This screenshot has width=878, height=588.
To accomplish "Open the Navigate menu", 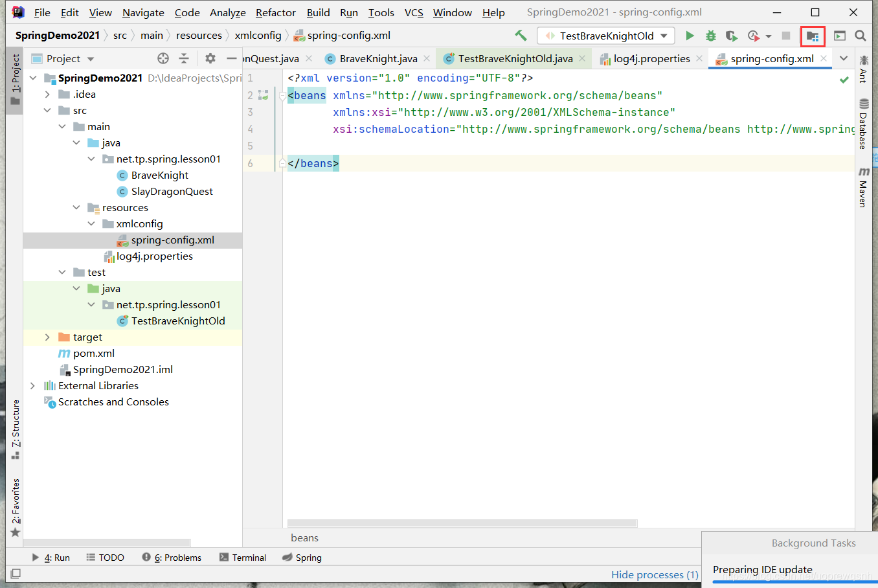I will [x=143, y=12].
